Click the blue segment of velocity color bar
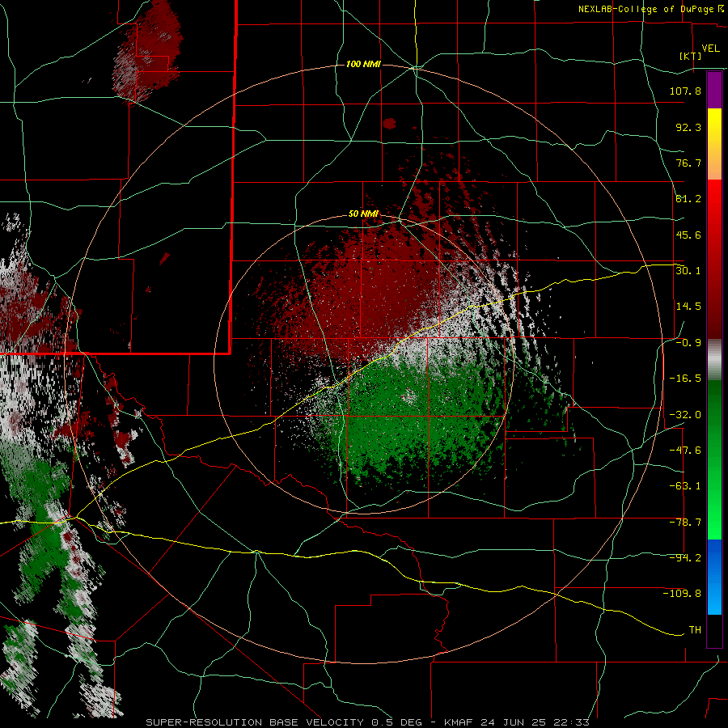728x728 pixels. pyautogui.click(x=714, y=577)
